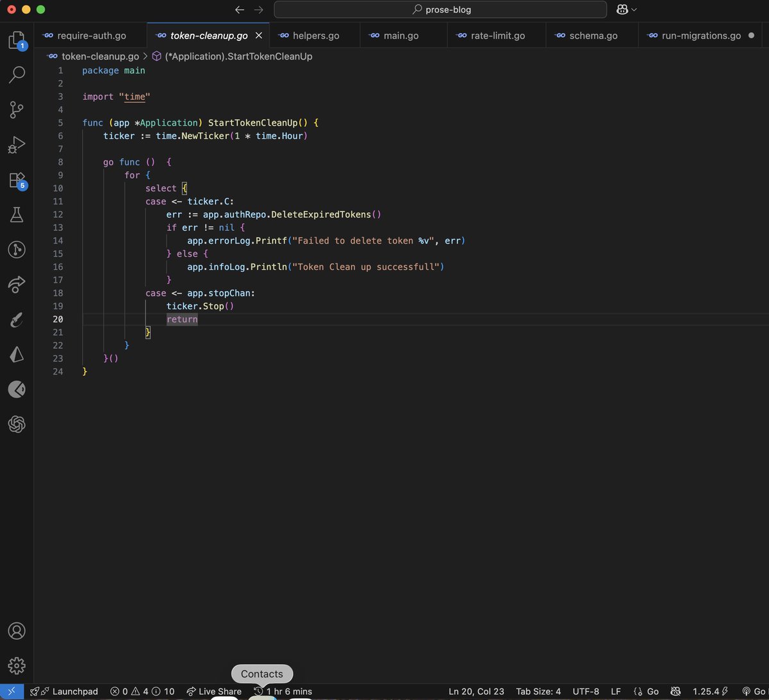Click the "Token Clean up successfull" string
Viewport: 769px width, 700px height.
point(365,267)
